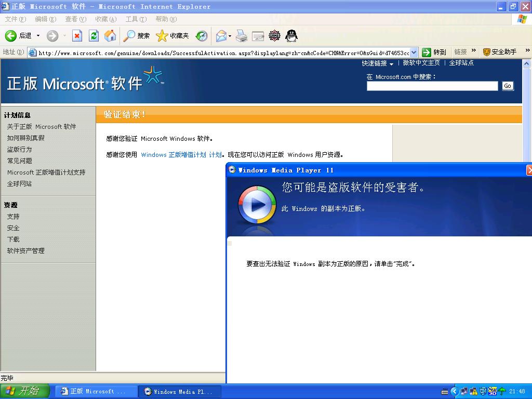Viewport: 532px width, 399px height.
Task: Open the 帮助(H) menu
Action: coord(166,19)
